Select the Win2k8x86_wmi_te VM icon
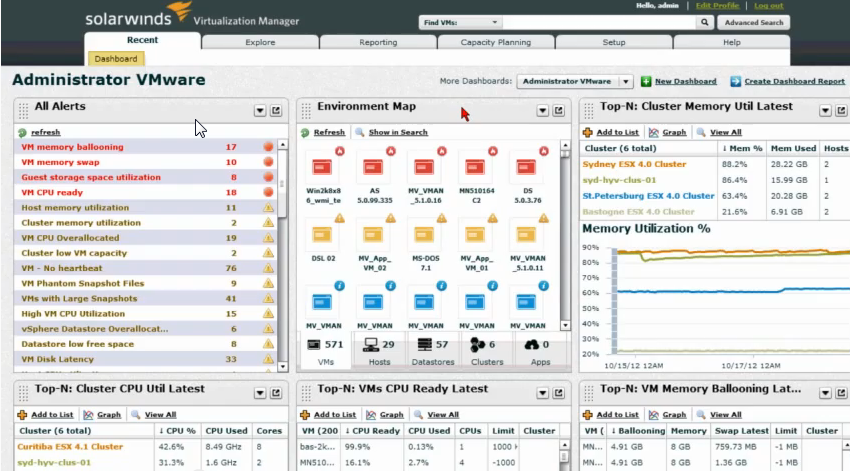850x471 pixels. [322, 167]
